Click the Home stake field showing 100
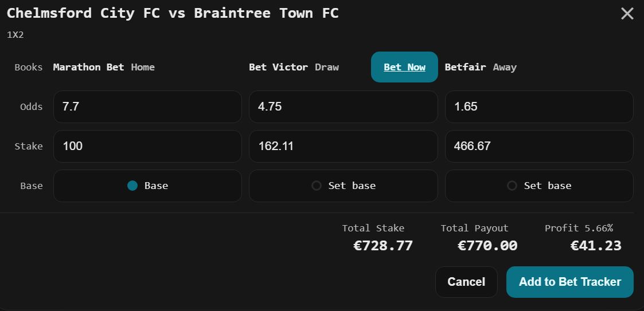Screen dimensions: 644x311 (147, 146)
